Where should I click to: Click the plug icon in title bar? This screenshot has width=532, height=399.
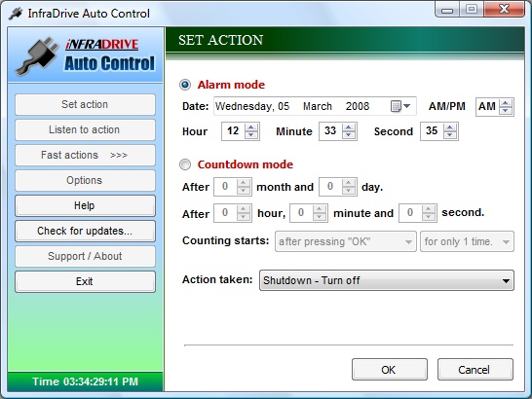pos(16,14)
